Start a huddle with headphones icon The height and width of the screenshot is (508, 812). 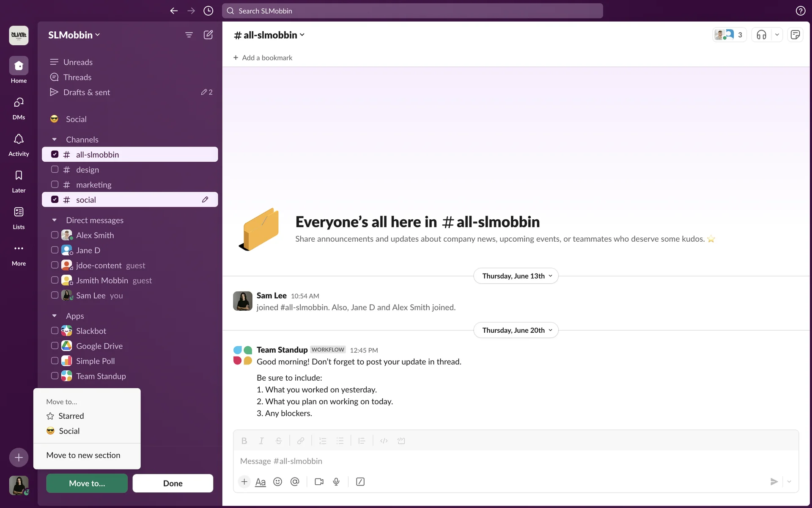761,35
